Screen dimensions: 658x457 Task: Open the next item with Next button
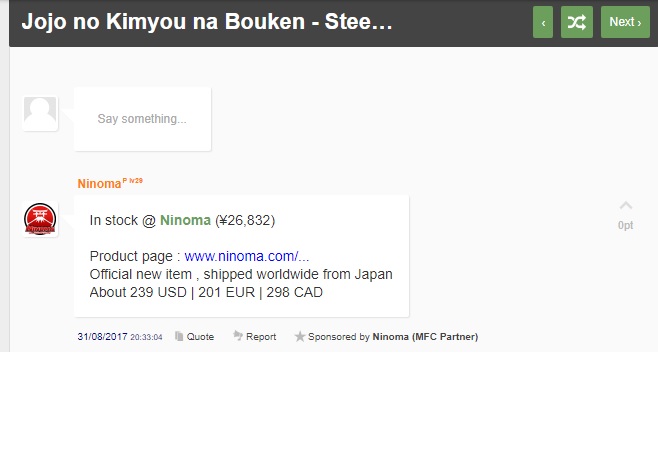[625, 22]
